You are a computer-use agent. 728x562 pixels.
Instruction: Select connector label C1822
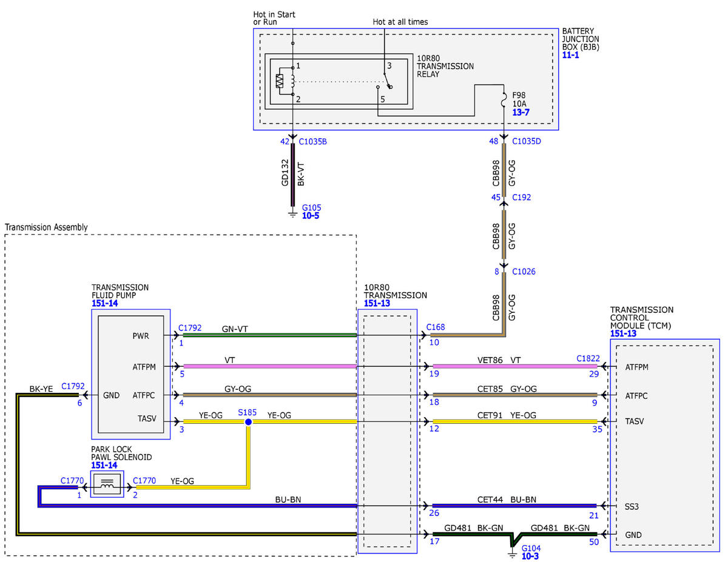[x=588, y=360]
